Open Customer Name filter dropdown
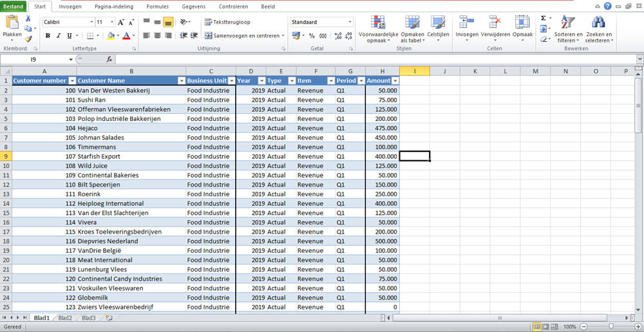This screenshot has width=644, height=332. [x=182, y=81]
